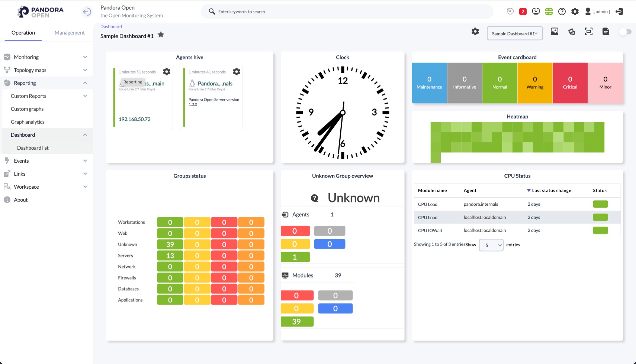
Task: Switch to the Management tab
Action: [x=70, y=33]
